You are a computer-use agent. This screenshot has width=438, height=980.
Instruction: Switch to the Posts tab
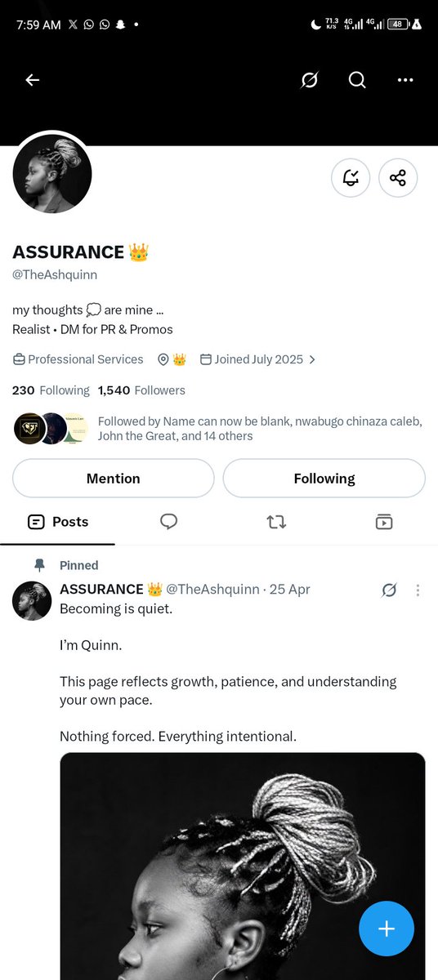(57, 522)
